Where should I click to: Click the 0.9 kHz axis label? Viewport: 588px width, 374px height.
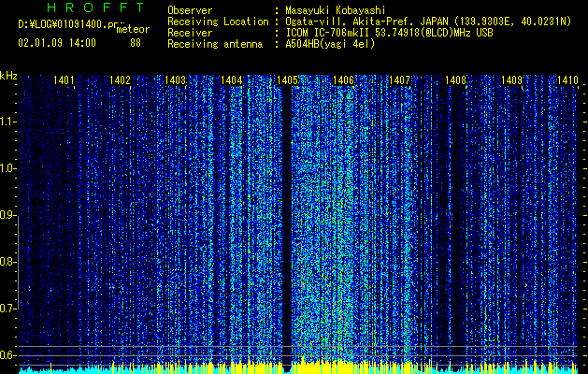click(8, 215)
